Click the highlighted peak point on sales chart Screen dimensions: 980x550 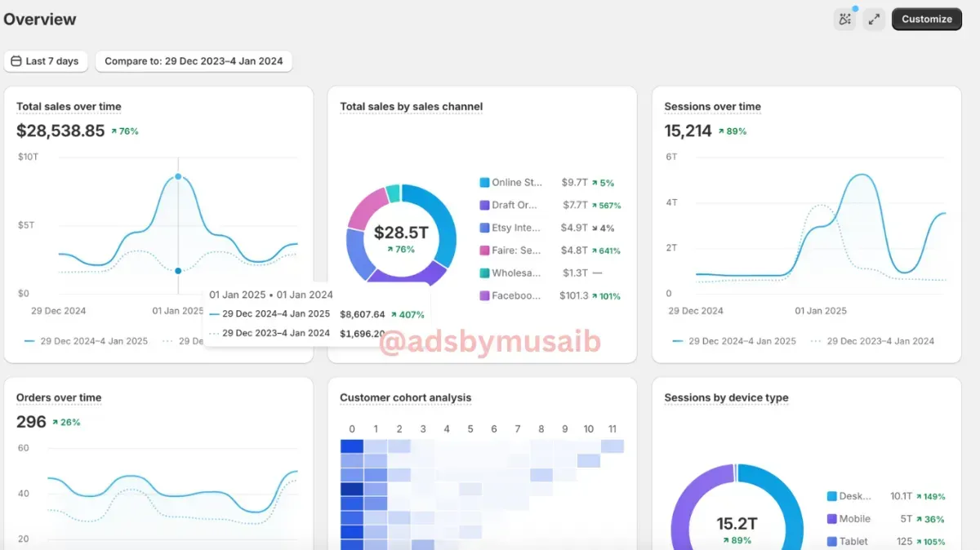[x=178, y=176]
